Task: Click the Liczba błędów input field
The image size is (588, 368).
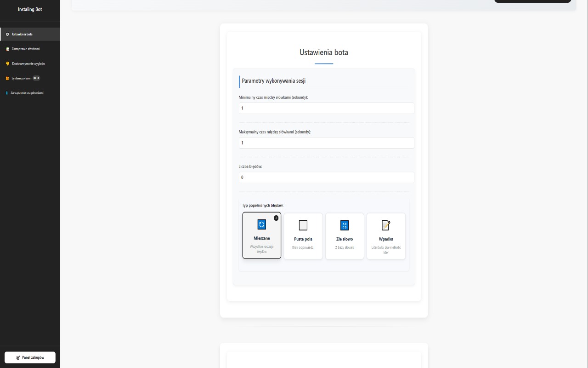Action: click(x=326, y=177)
